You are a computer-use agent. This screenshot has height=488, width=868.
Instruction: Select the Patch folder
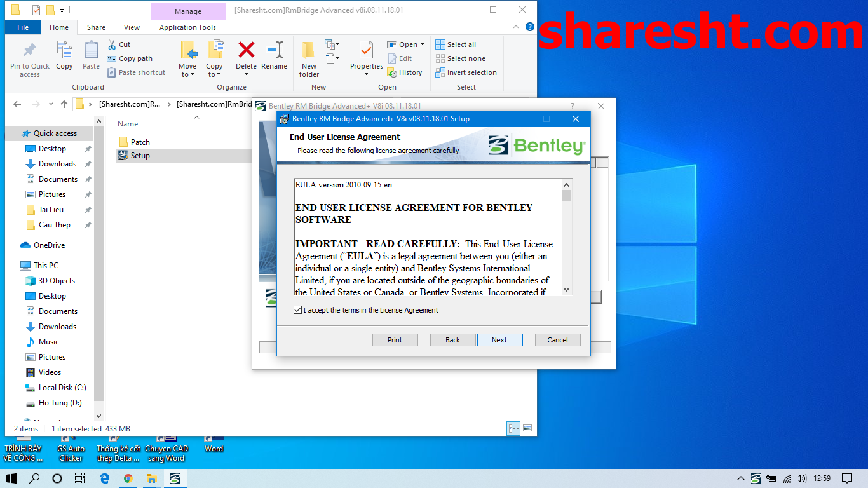135,142
